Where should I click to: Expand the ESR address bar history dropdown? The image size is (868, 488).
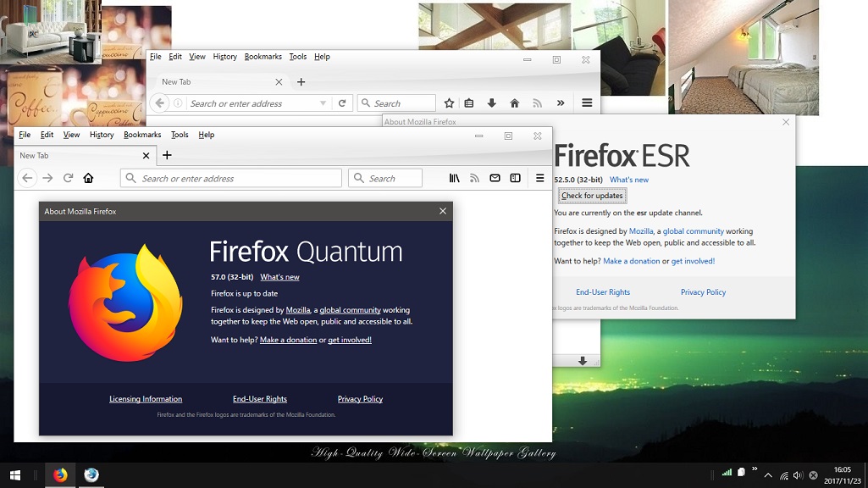coord(323,103)
